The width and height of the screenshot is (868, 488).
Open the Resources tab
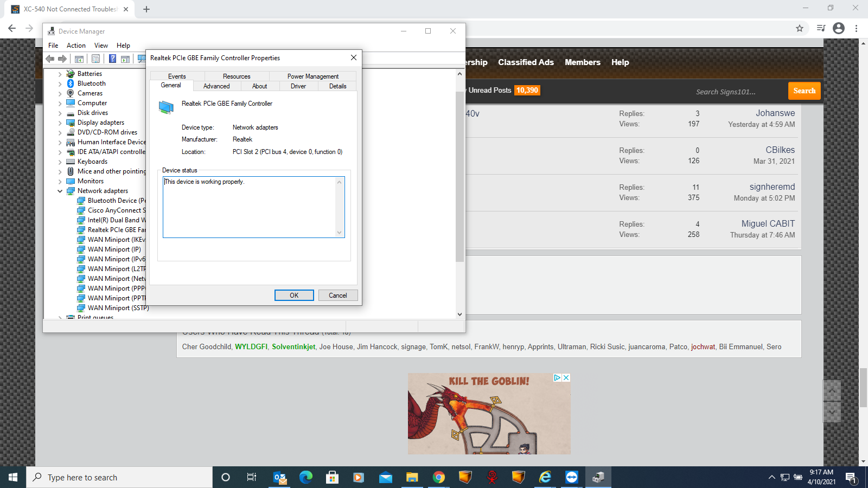coord(237,76)
